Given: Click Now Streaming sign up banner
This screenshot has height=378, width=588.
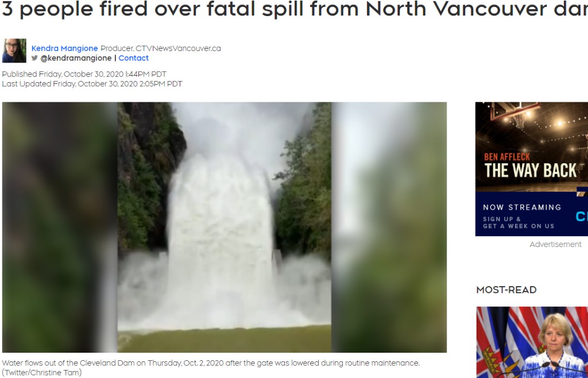Looking at the screenshot, I should [531, 214].
